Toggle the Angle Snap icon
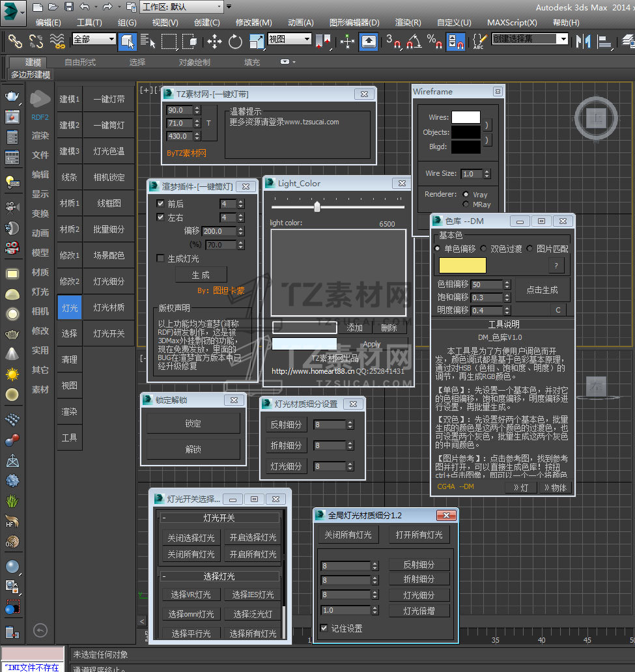The height and width of the screenshot is (672, 635). click(414, 41)
